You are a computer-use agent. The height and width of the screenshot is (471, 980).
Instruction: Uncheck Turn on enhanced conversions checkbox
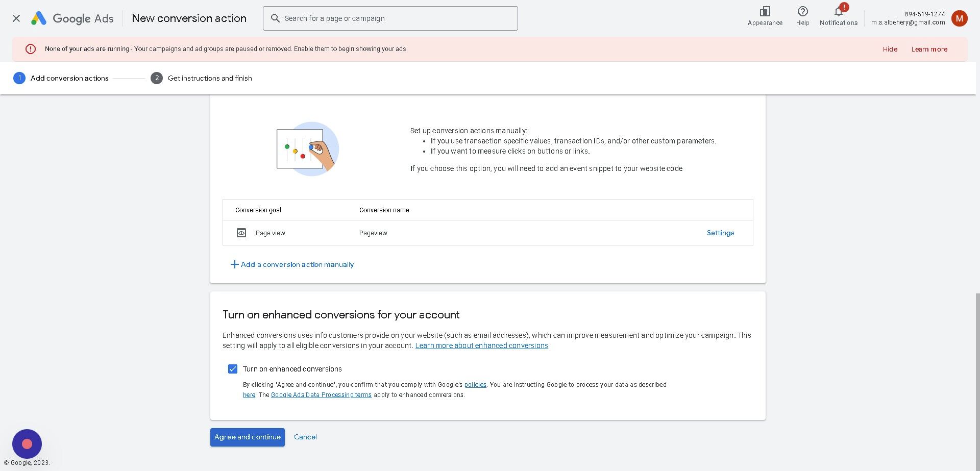[233, 369]
